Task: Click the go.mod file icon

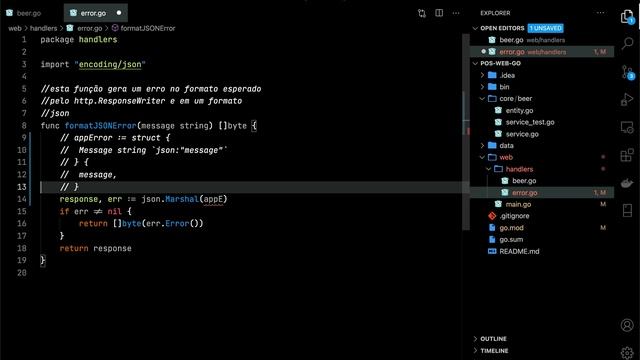Action: [x=492, y=228]
